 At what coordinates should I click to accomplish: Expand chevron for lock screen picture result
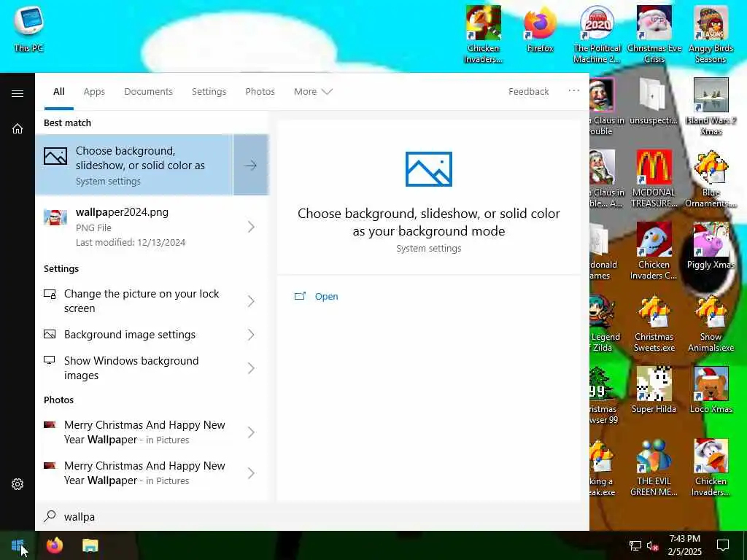(251, 301)
